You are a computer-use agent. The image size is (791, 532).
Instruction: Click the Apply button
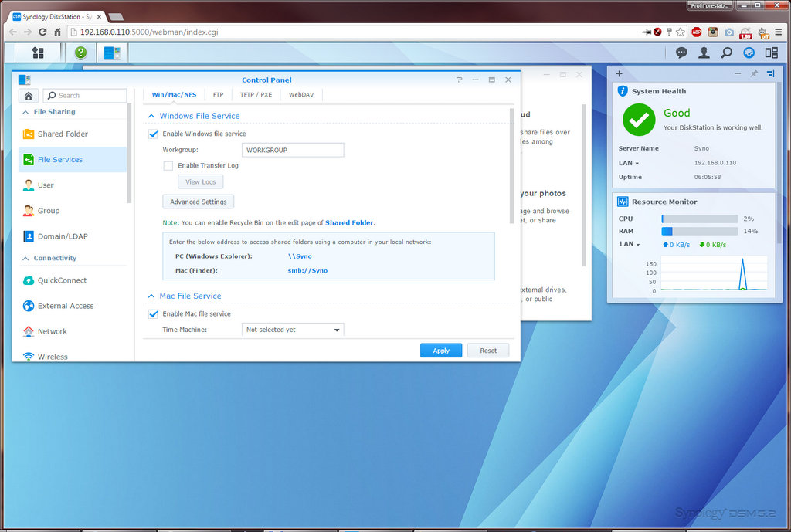point(441,351)
